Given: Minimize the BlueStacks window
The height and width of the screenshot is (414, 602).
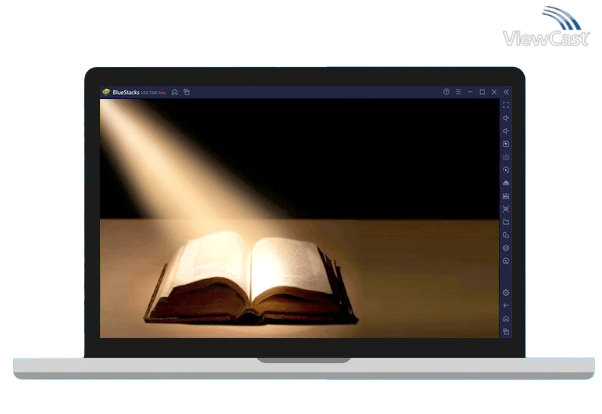Looking at the screenshot, I should pos(470,92).
